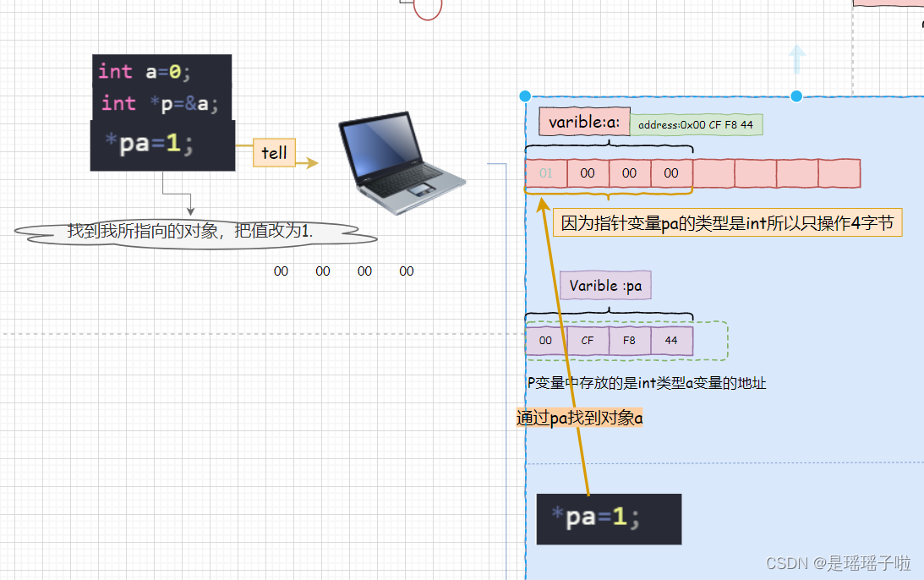Image resolution: width=924 pixels, height=580 pixels.
Task: Select the purple 'Varible :pa' label
Action: [x=605, y=286]
